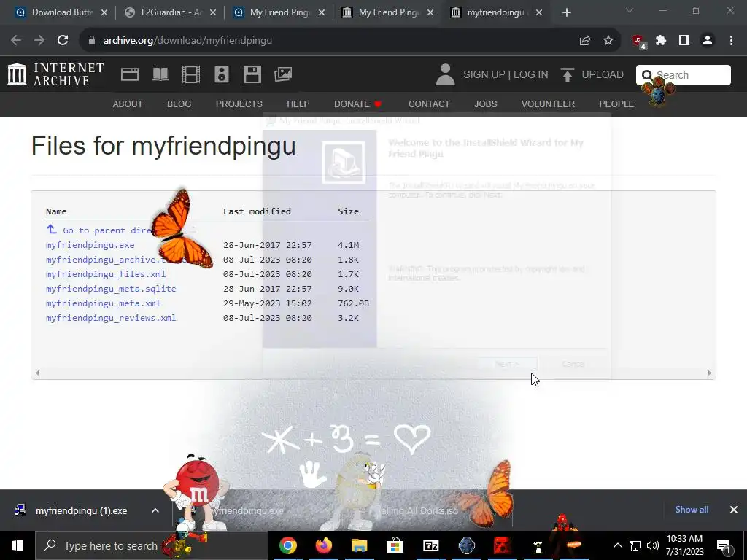Open the ABOUT menu item
Screen dimensions: 747x560
tap(127, 104)
